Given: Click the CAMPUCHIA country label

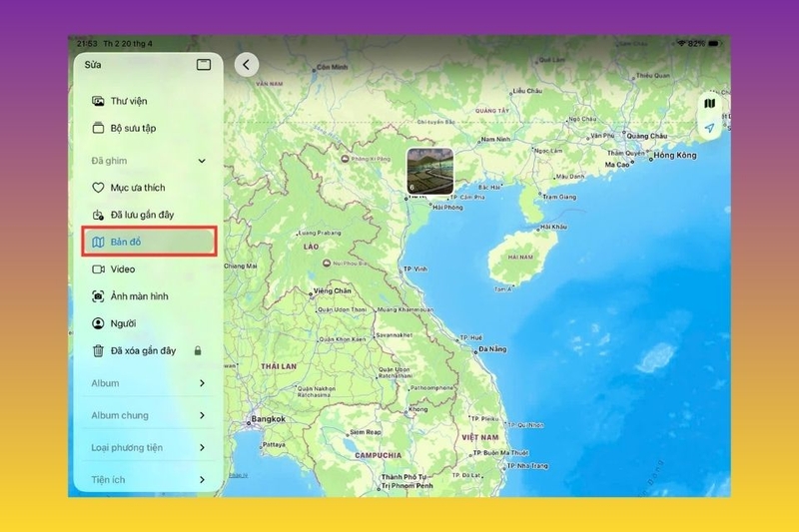Looking at the screenshot, I should pos(379,455).
